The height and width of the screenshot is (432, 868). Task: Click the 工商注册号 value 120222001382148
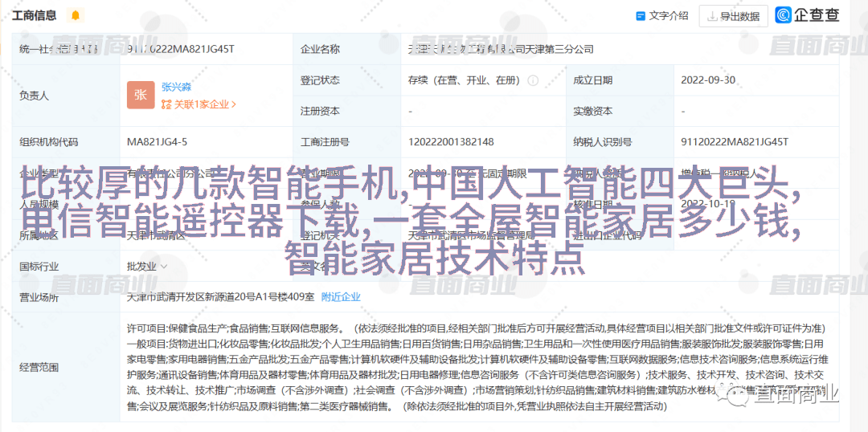coord(450,142)
